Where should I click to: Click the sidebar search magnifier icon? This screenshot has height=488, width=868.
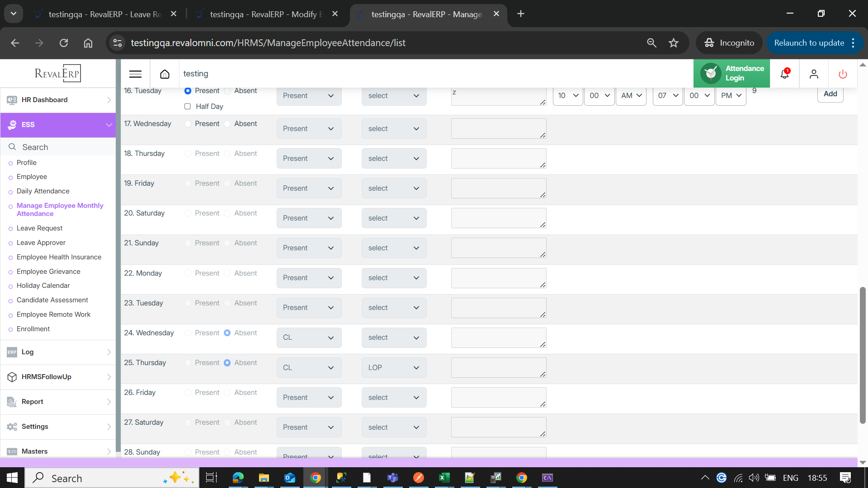tap(12, 147)
